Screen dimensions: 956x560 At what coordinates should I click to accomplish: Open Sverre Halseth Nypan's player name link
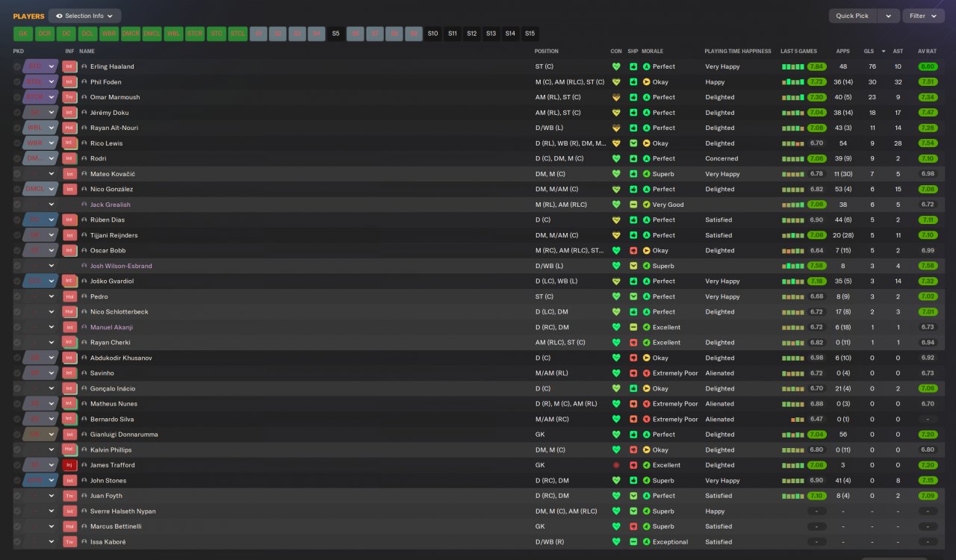(x=123, y=511)
